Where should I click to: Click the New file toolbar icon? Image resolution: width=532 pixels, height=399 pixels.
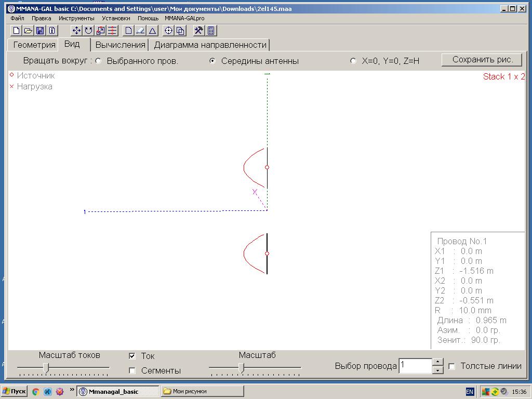click(x=17, y=31)
